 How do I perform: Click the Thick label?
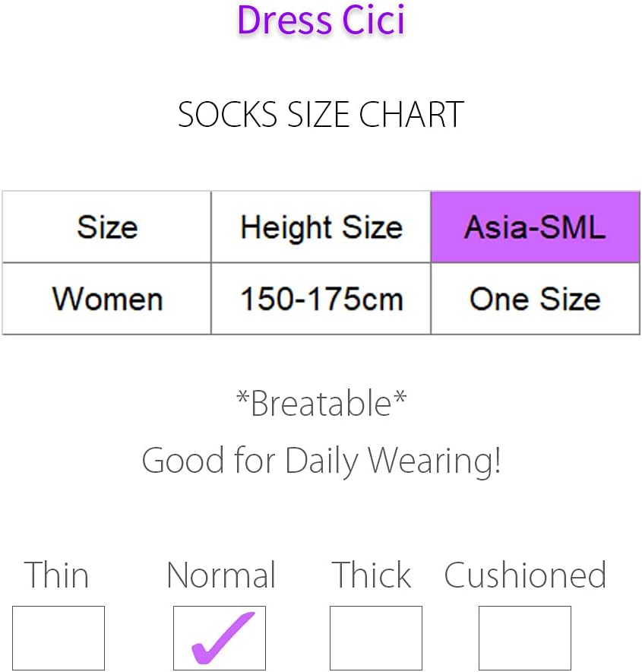(372, 575)
